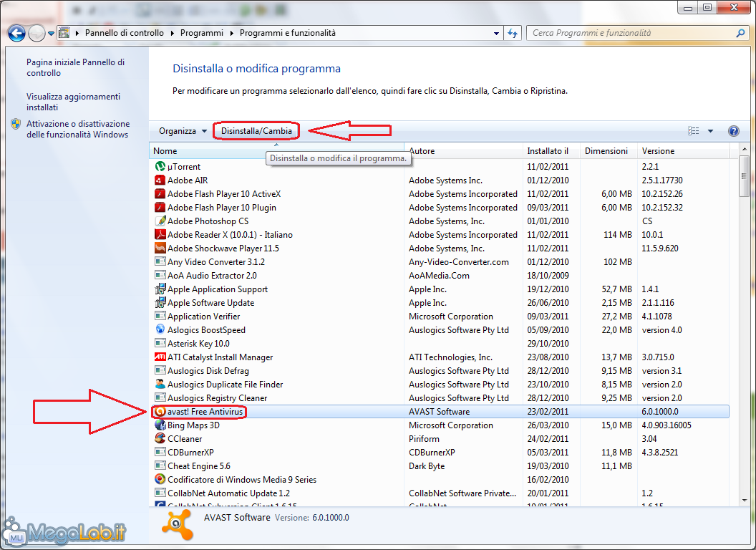Click the Codificatore di Windows Media 9 icon
Image resolution: width=756 pixels, height=550 pixels.
click(x=160, y=480)
